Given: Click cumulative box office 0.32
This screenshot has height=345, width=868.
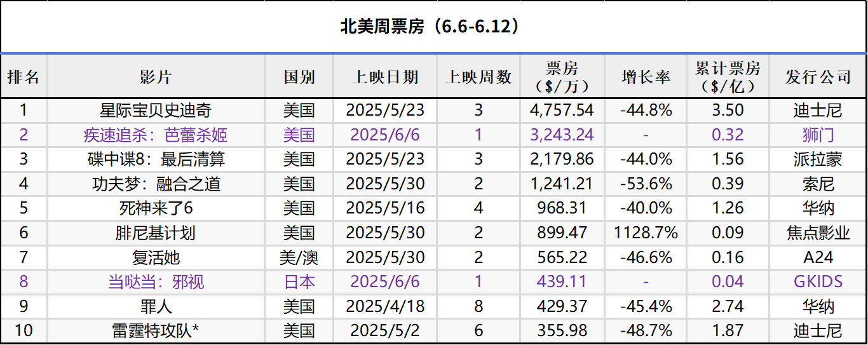Looking at the screenshot, I should [x=728, y=135].
